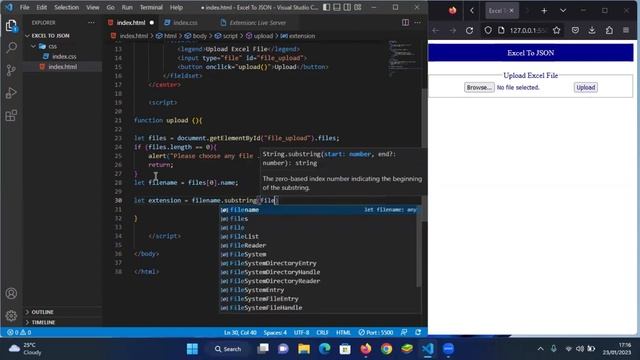
Task: Click the errors and warnings status indicator
Action: pos(19,332)
